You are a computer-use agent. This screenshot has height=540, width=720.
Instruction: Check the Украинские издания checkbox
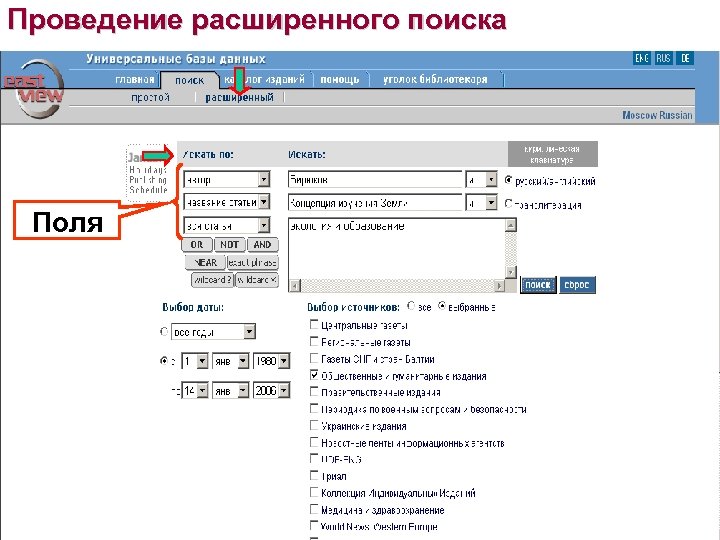(x=314, y=425)
